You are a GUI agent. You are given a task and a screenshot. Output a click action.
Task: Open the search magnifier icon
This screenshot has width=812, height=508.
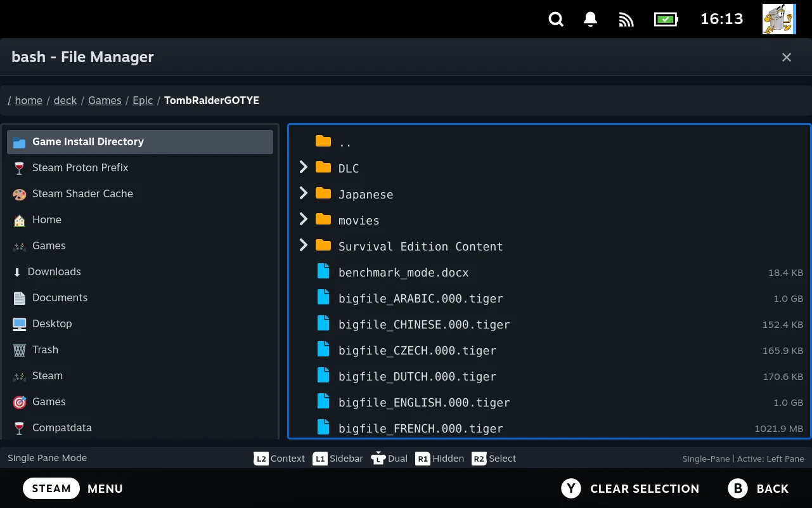(x=556, y=19)
